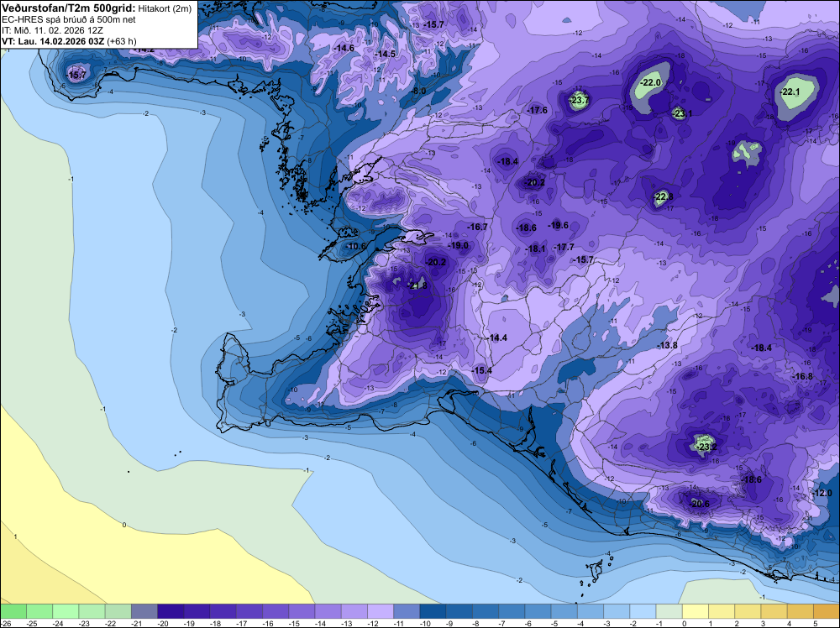The height and width of the screenshot is (628, 840).
Task: Click the -14.4 temperature label
Action: pos(497,338)
